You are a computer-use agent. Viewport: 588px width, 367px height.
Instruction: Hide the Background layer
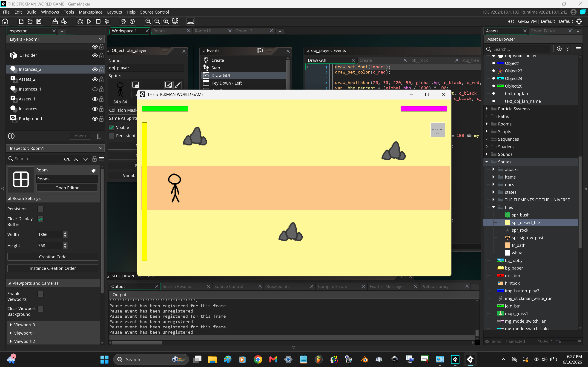click(95, 119)
